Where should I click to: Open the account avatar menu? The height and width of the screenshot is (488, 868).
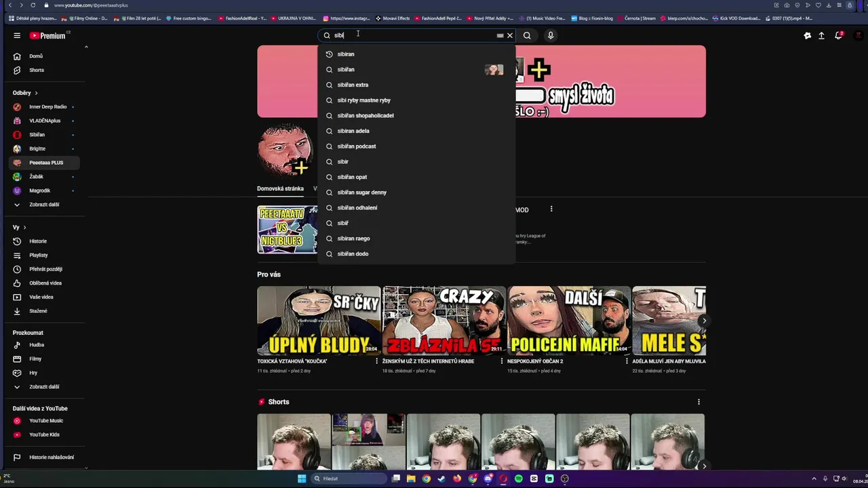pyautogui.click(x=858, y=35)
